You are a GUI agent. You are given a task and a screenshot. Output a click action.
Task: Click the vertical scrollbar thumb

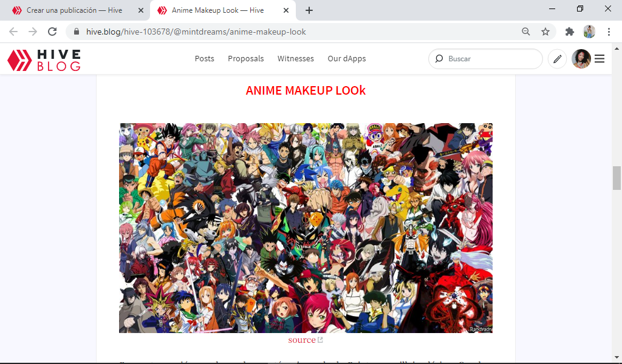[617, 178]
